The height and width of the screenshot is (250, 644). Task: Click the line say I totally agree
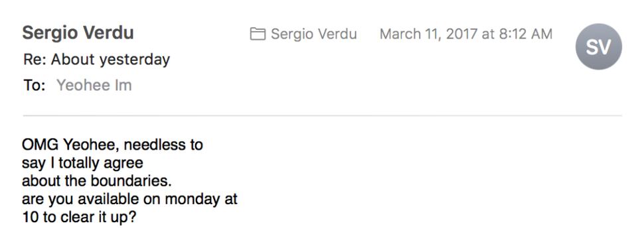82,163
